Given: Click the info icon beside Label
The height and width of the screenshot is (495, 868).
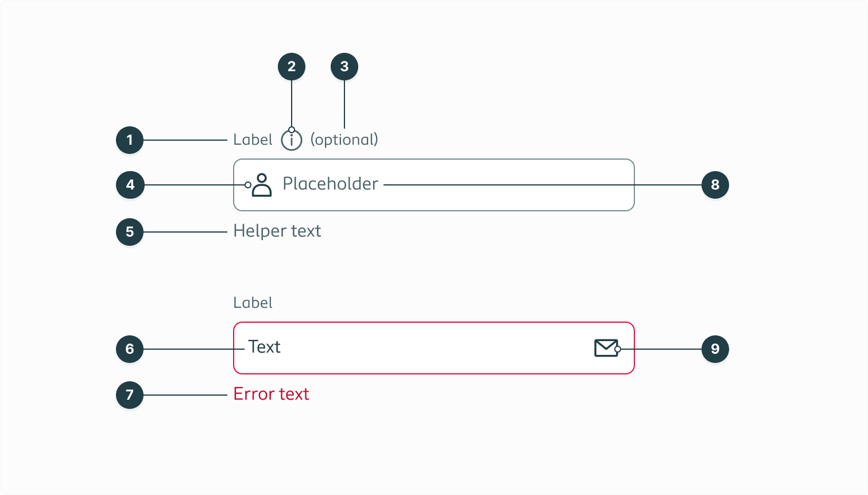Looking at the screenshot, I should (x=292, y=139).
